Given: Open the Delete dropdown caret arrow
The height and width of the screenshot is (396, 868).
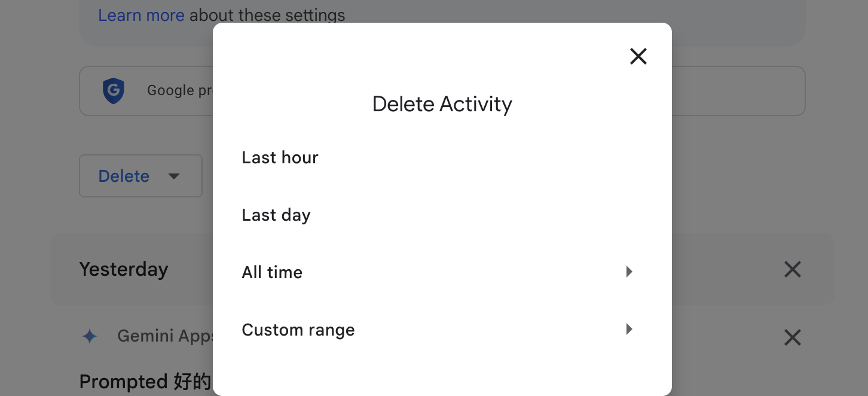Looking at the screenshot, I should [x=174, y=176].
